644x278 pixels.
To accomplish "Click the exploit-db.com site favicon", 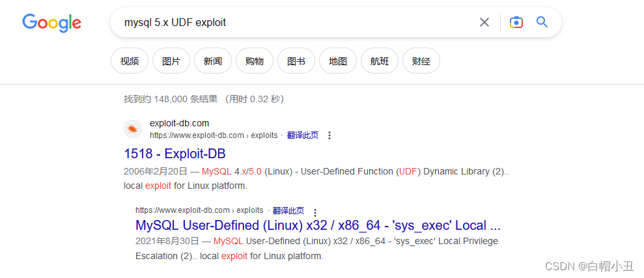I will click(x=133, y=129).
